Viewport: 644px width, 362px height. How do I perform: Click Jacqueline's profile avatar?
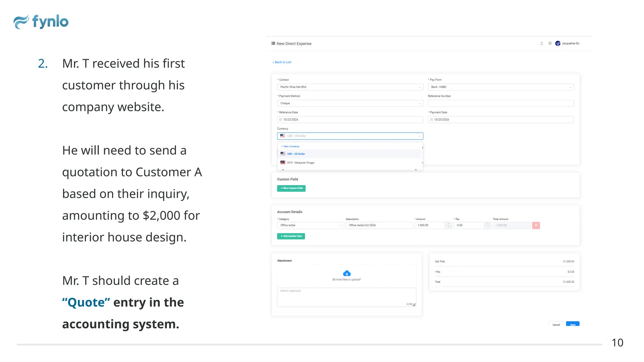(558, 43)
